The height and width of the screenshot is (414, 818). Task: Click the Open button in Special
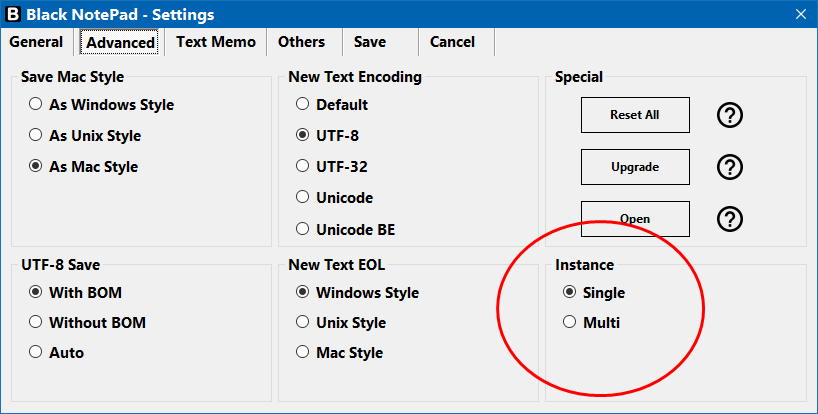click(635, 219)
